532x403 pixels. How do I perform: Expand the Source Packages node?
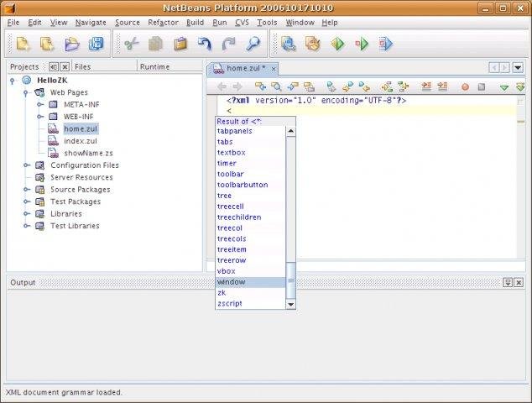tap(28, 190)
